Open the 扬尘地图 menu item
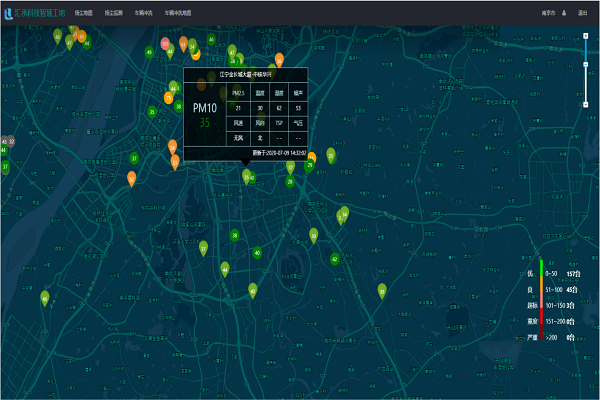 [83, 13]
